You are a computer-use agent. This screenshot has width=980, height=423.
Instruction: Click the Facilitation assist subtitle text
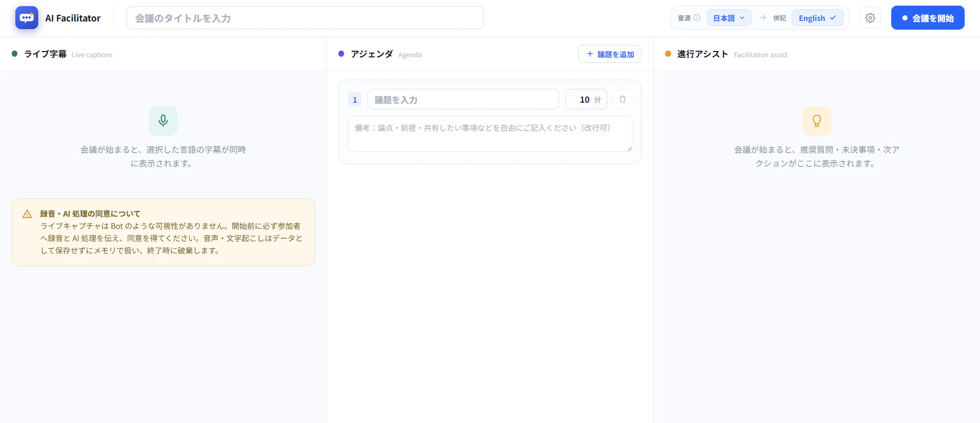[x=761, y=55]
